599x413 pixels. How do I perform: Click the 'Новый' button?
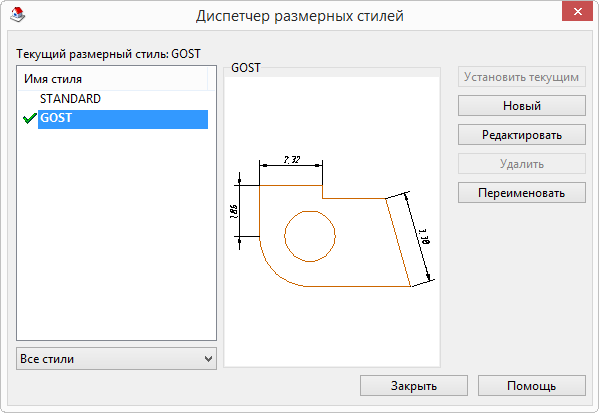click(521, 106)
